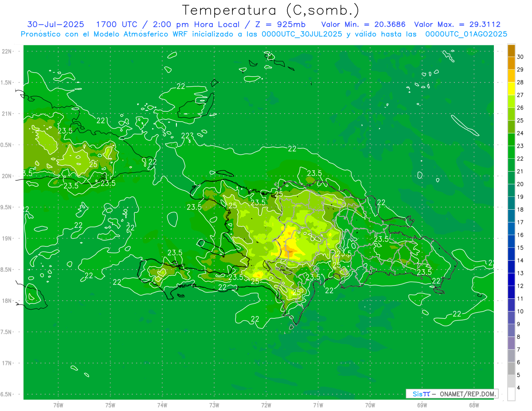Click the "1700 UTC" time label
Viewport: 532px width, 411px height.
[x=110, y=24]
